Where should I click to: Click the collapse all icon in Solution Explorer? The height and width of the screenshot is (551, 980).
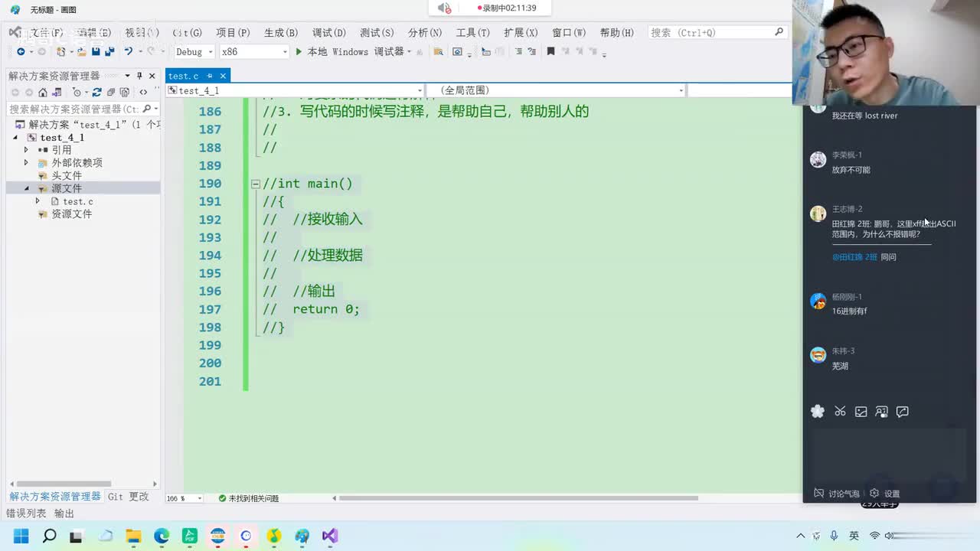click(111, 92)
